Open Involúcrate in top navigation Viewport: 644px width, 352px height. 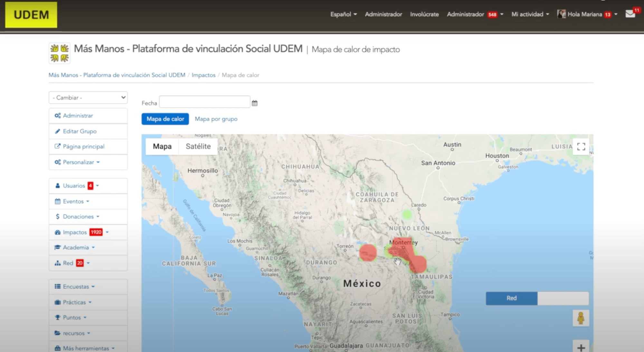(424, 14)
